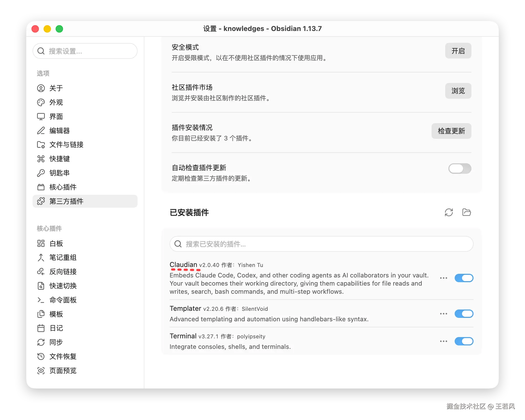Screen dimensions: 525x420
Task: Open more options for Claudian plugin
Action: (444, 278)
